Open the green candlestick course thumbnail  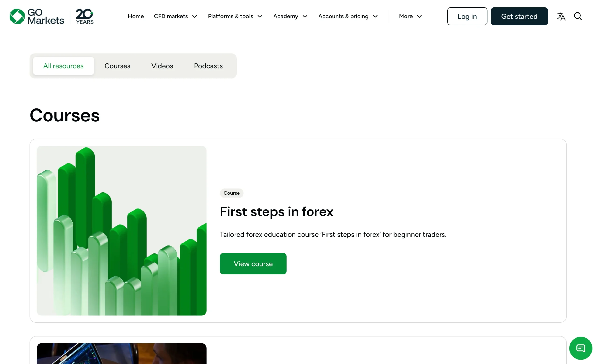tap(121, 231)
